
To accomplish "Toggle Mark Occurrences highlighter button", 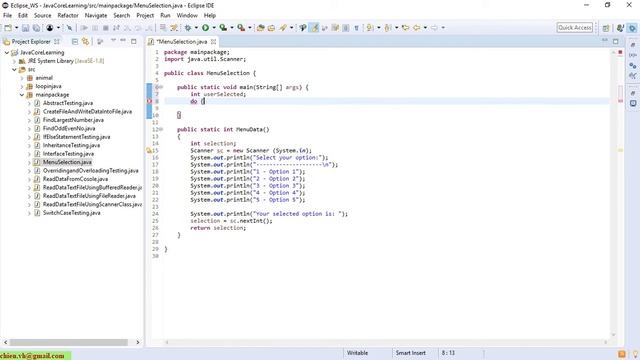I will click(x=314, y=28).
